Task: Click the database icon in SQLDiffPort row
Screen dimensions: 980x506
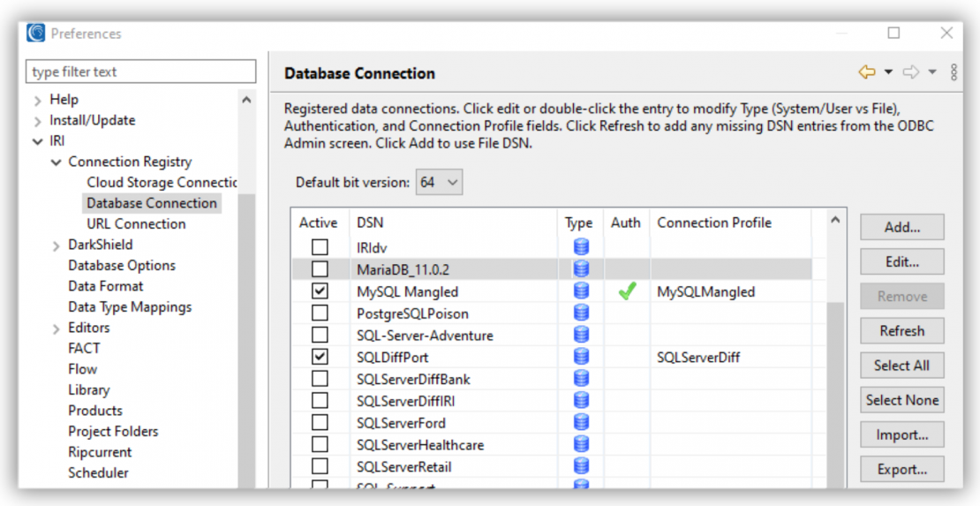Action: click(581, 358)
